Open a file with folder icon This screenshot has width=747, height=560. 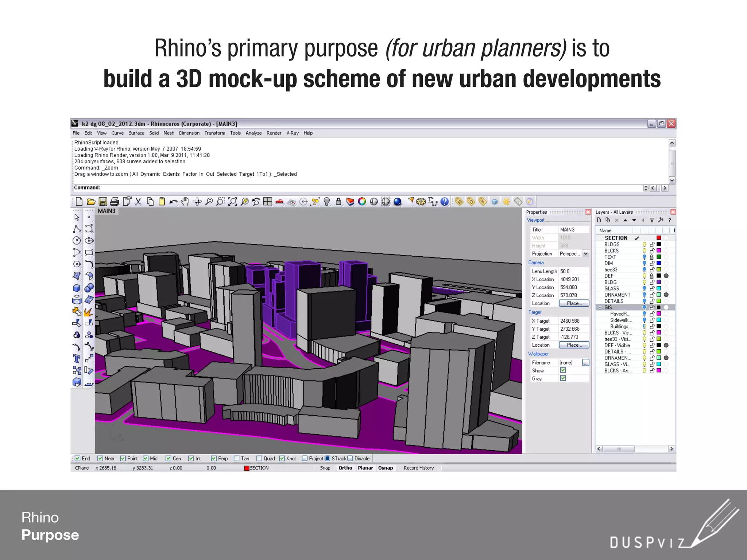pyautogui.click(x=91, y=201)
